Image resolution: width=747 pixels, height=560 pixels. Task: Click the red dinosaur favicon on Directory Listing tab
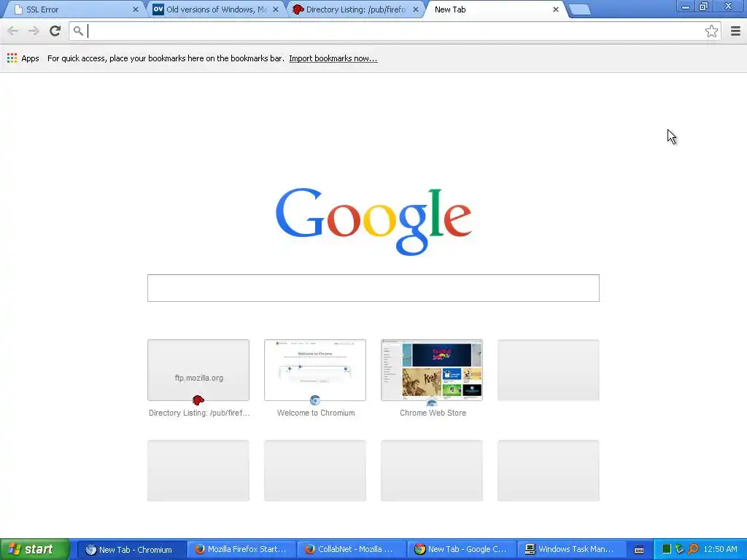pyautogui.click(x=298, y=9)
